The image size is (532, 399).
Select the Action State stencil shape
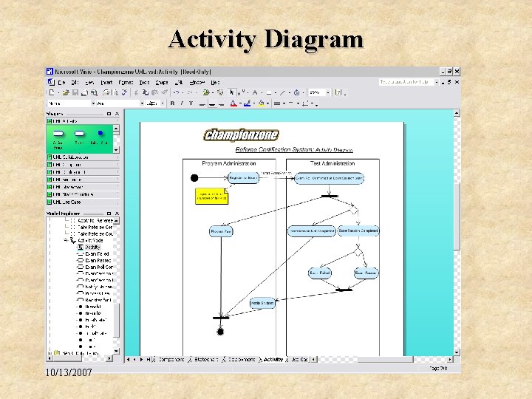58,138
